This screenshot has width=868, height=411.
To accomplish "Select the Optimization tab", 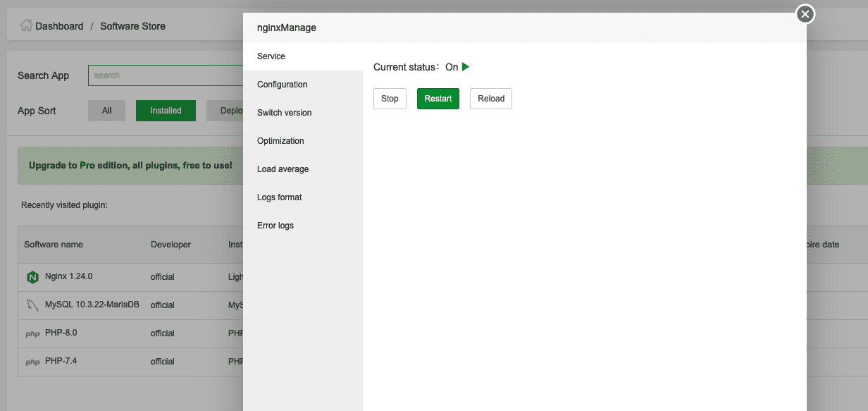I will (x=280, y=141).
